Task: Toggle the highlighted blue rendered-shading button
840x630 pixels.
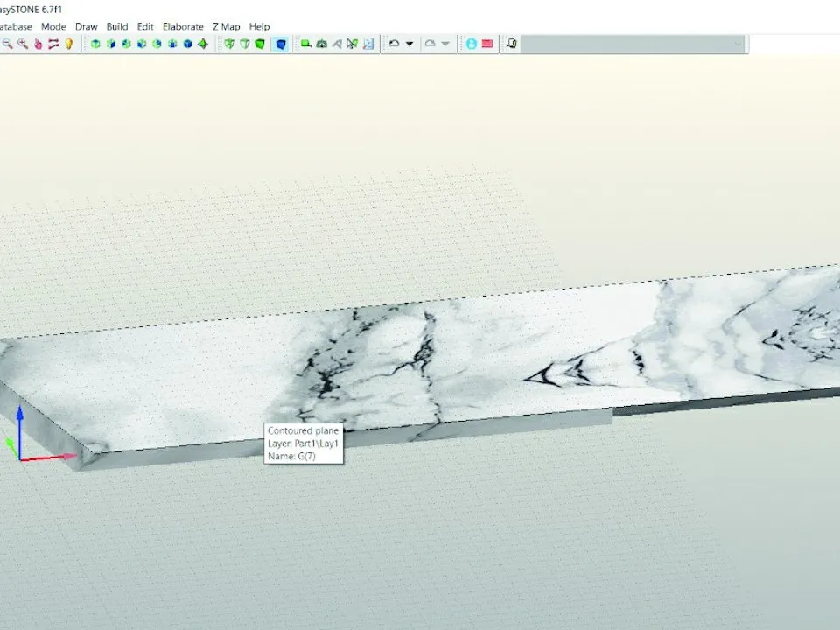Action: [x=281, y=44]
